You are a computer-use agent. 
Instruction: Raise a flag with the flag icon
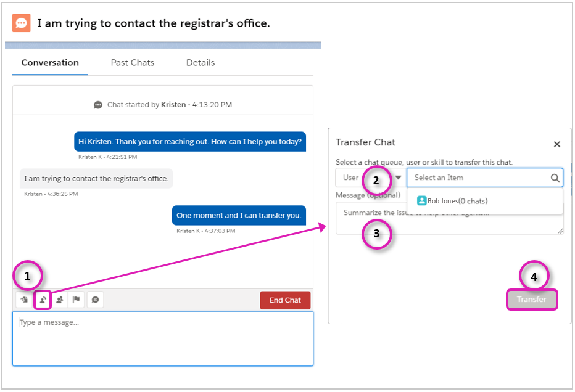[x=77, y=300]
